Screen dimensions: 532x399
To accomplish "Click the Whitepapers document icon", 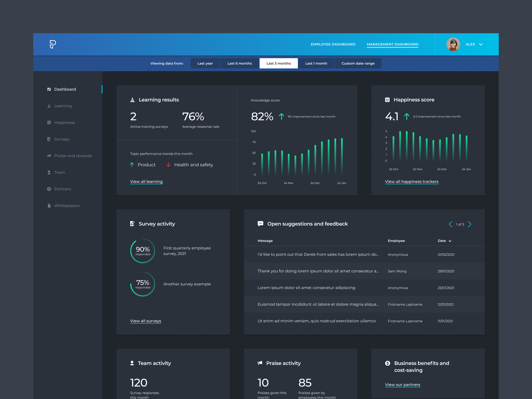I will tap(49, 206).
